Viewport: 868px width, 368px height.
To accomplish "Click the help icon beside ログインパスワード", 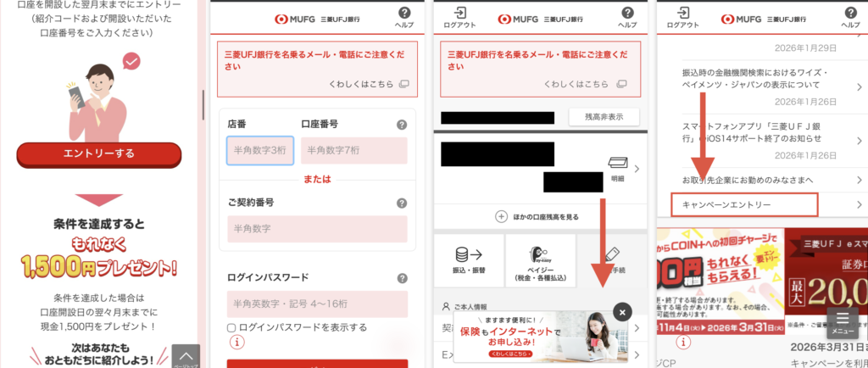I will (402, 278).
